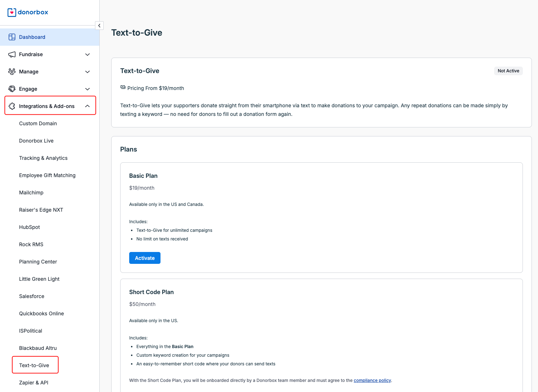
Task: Click 'Available only in the US.' text
Action: [x=154, y=321]
